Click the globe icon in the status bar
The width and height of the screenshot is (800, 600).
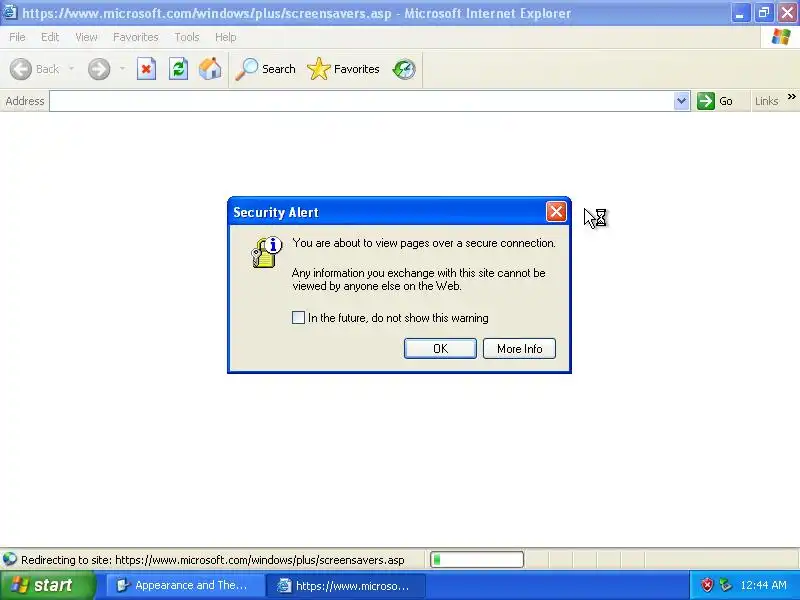(x=10, y=560)
